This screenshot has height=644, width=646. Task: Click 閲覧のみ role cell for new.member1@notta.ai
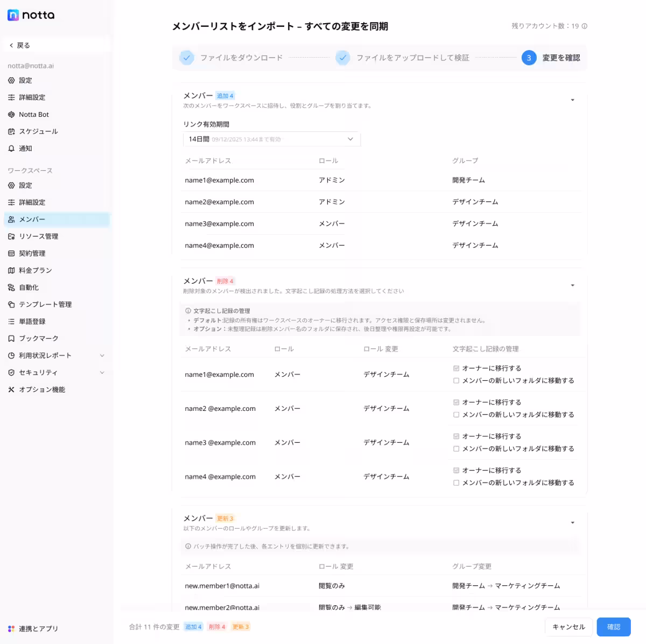(332, 586)
